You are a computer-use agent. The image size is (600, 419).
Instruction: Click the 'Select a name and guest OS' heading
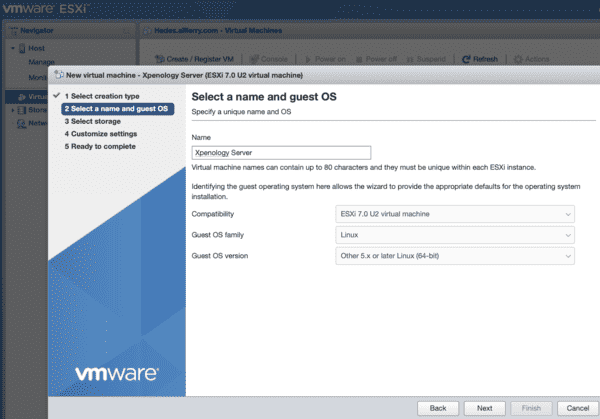(264, 97)
